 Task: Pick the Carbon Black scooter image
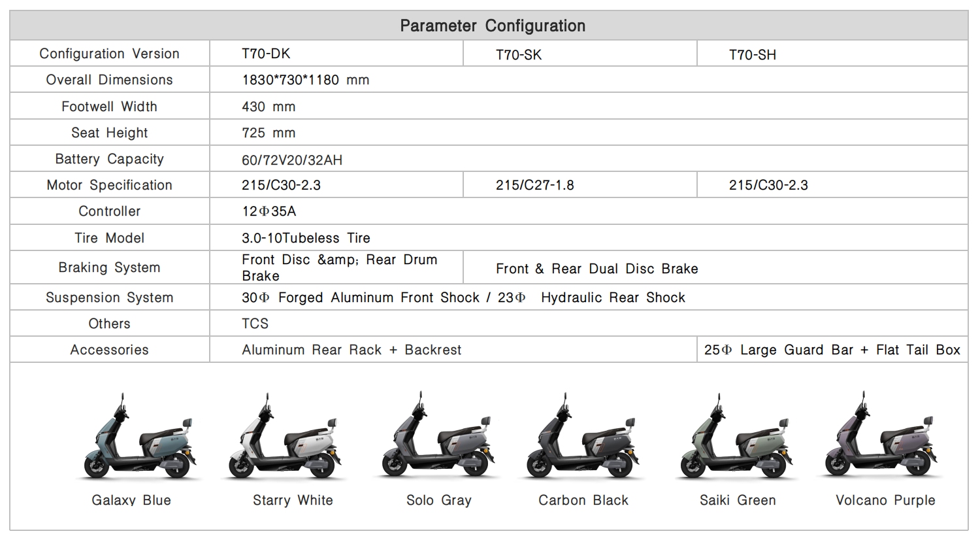tap(583, 436)
